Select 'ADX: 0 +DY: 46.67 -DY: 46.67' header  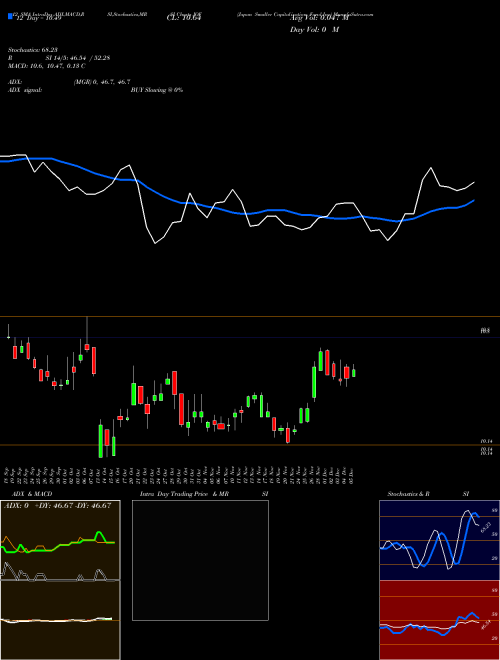tap(58, 506)
